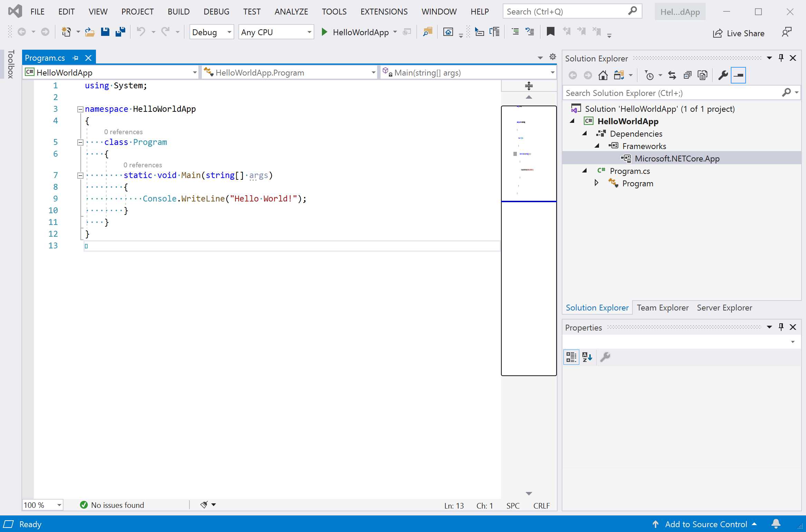Pin the Solution Explorer panel
This screenshot has width=806, height=532.
coord(780,58)
